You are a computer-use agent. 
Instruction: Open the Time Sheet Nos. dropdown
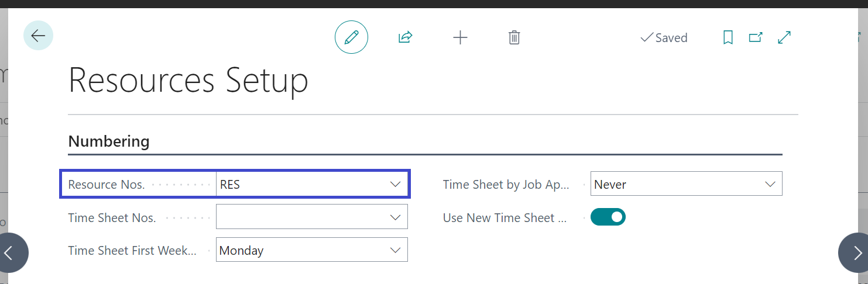tap(395, 217)
